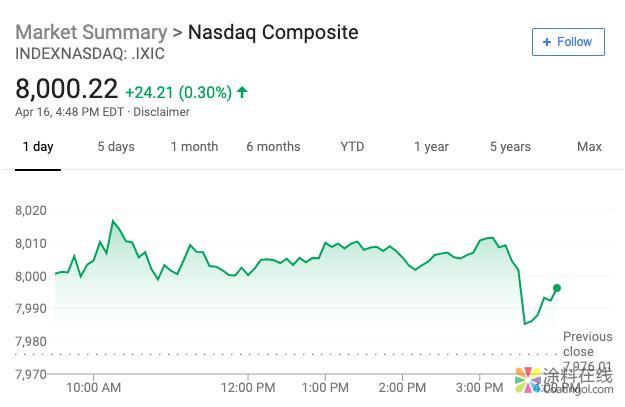Click the Follow button

point(567,42)
